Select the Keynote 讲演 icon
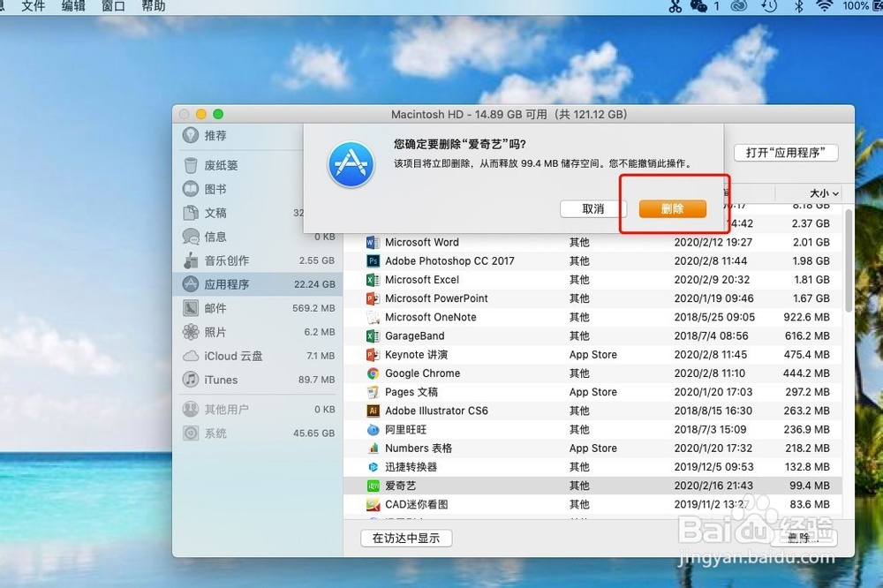The image size is (883, 588). 374,354
